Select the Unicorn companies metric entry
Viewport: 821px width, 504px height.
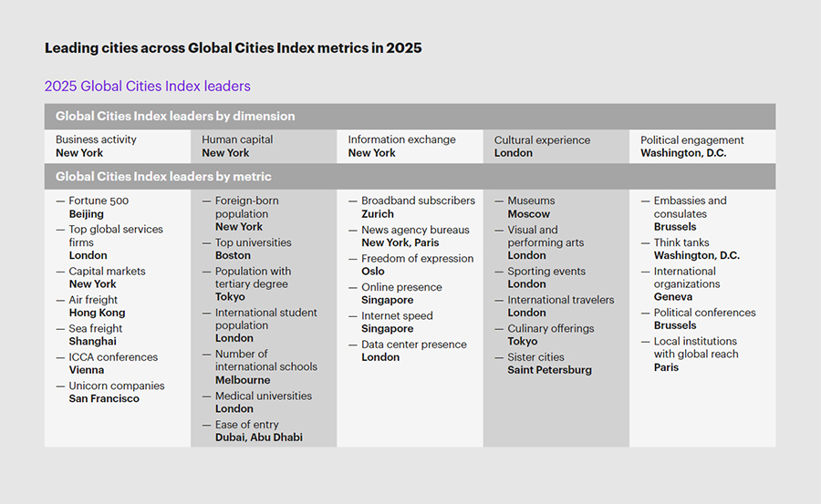(x=117, y=386)
